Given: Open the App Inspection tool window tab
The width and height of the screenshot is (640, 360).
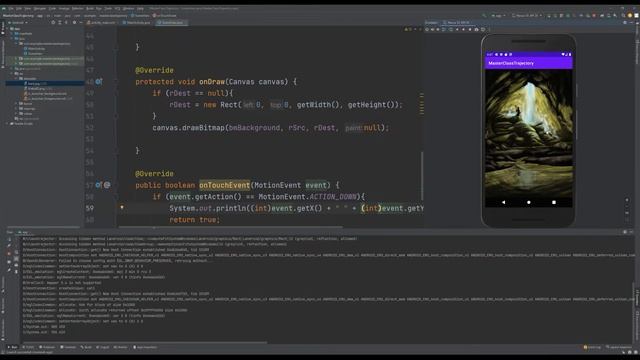Looking at the screenshot, I should coord(145,347).
